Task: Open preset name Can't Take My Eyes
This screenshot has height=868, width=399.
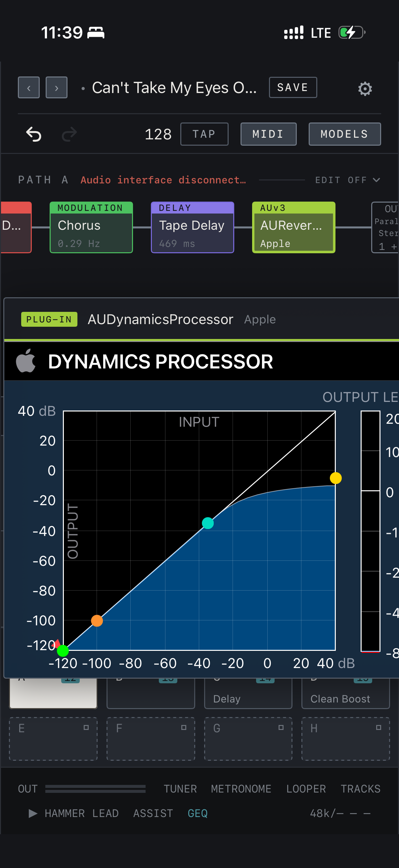Action: pos(174,88)
